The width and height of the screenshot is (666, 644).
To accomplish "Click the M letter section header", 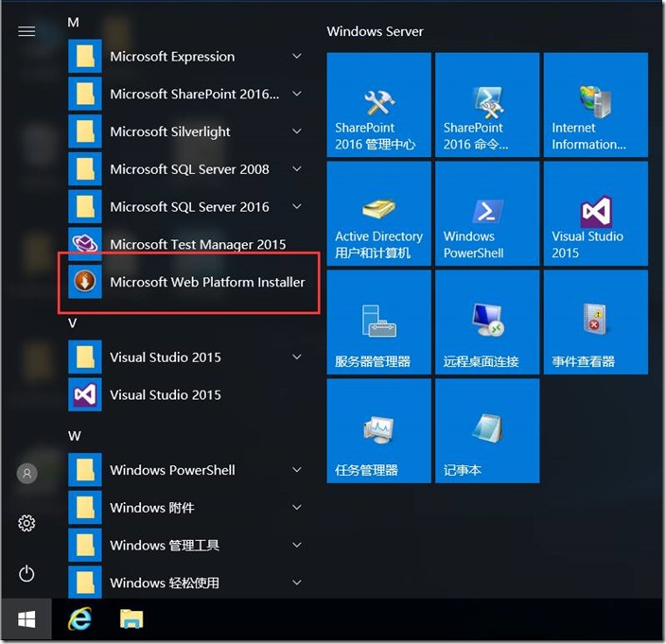I will [73, 22].
